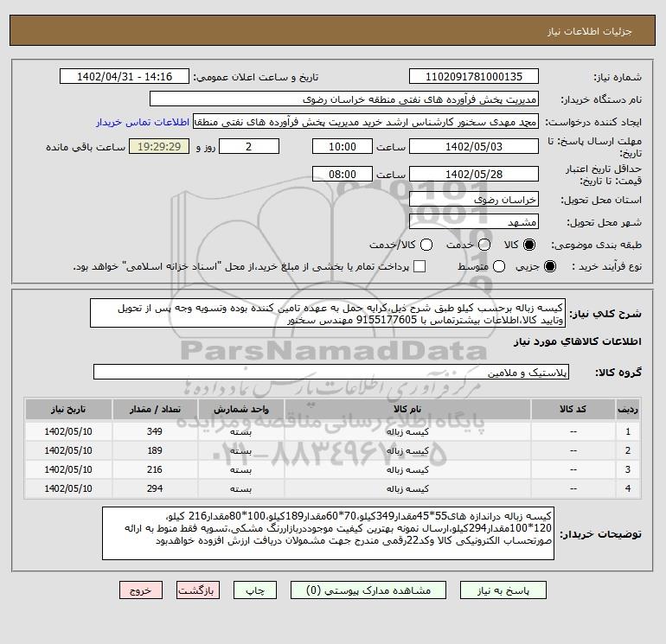The height and width of the screenshot is (644, 666).
Task: Click the خروج exit button
Action: pyautogui.click(x=141, y=590)
